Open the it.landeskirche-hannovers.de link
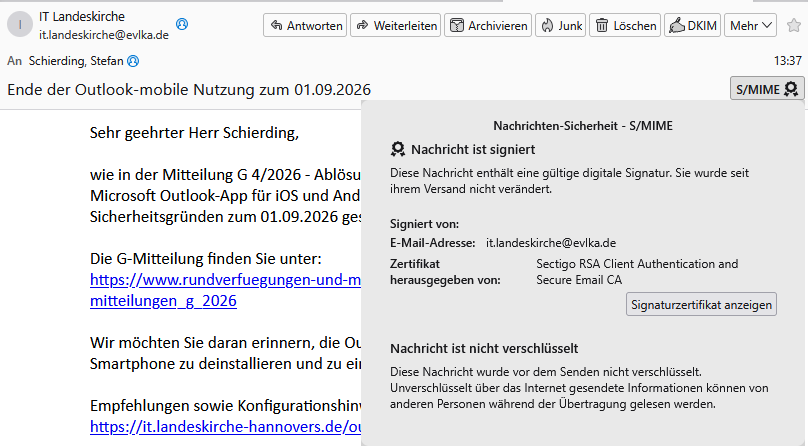808x446 pixels. click(225, 426)
